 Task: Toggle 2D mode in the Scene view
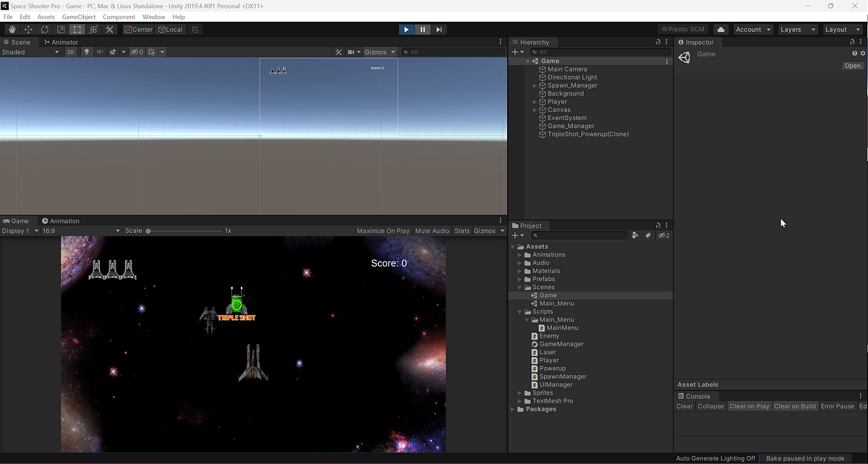[71, 51]
